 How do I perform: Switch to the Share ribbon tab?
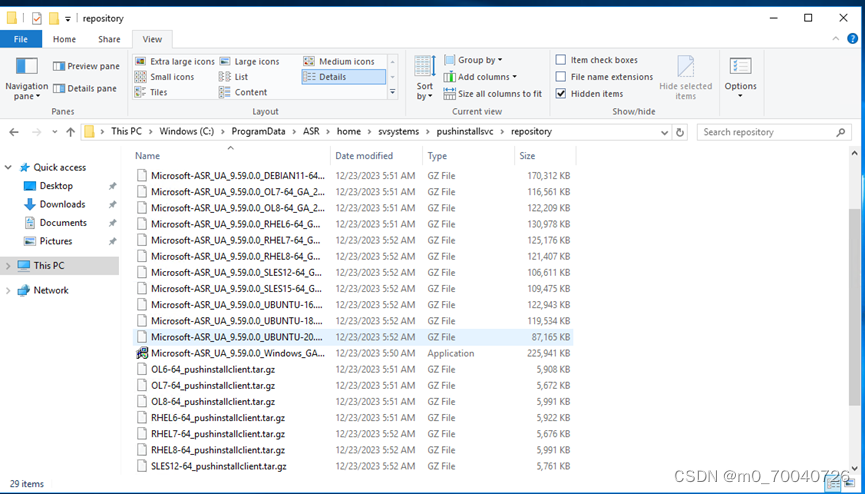coord(109,39)
